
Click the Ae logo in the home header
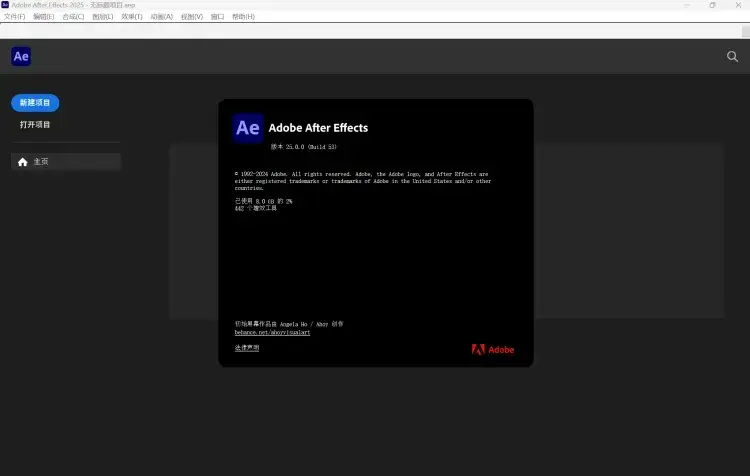coord(21,57)
